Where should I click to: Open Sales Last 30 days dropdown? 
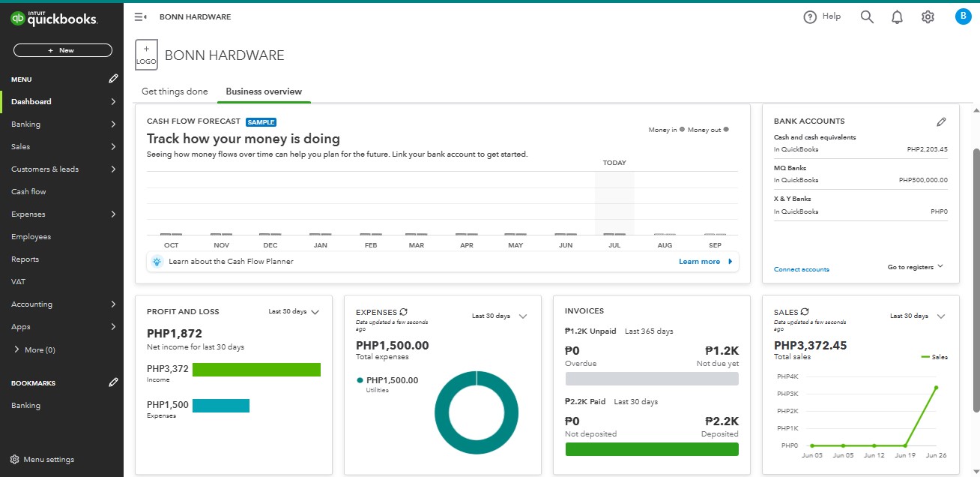918,316
